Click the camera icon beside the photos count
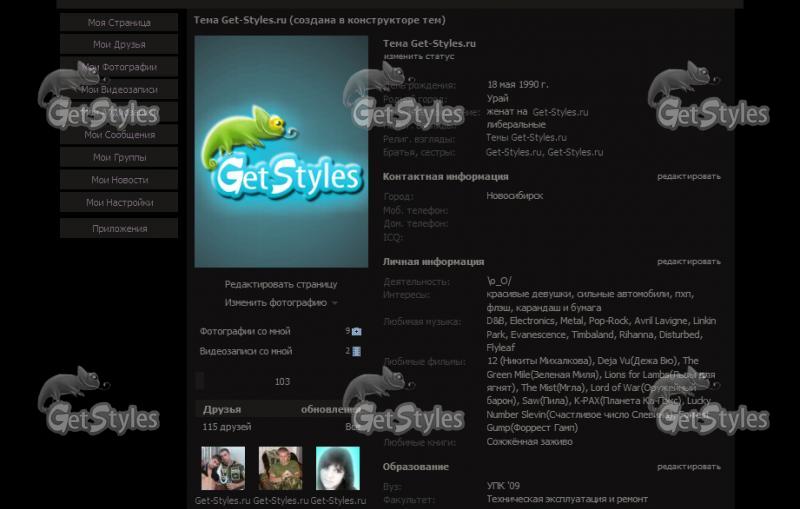Viewport: 800px width, 509px height. click(x=357, y=332)
